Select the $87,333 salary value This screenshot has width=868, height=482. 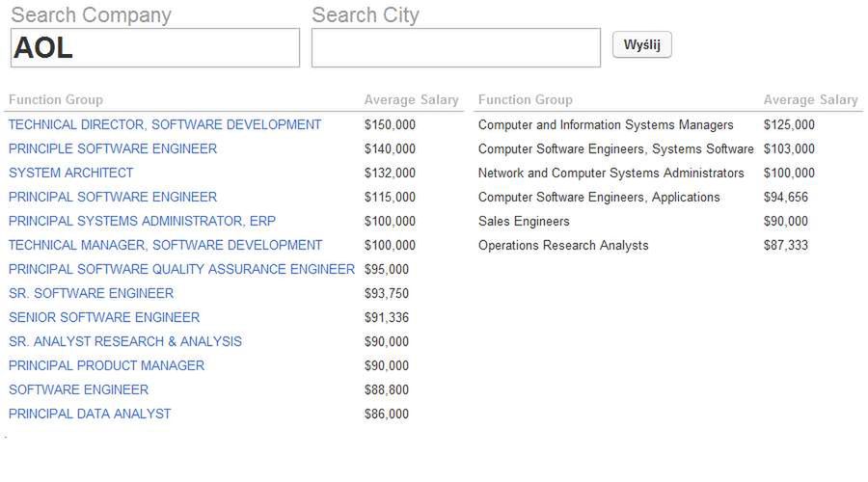point(785,245)
